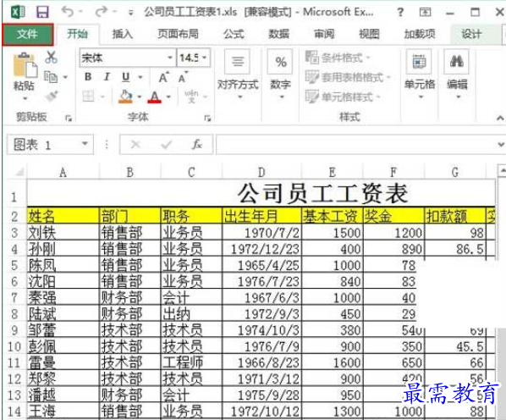
Task: Toggle Bold formatting
Action: tap(88, 77)
